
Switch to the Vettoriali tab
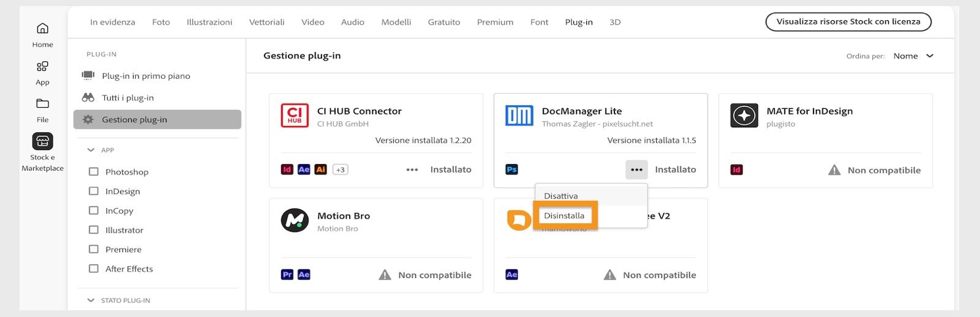[x=267, y=22]
